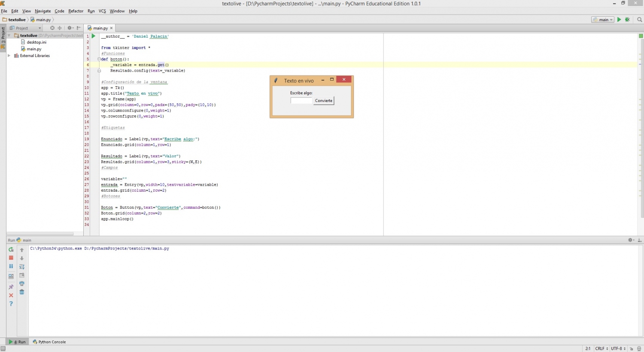Open the Code menu
The height and width of the screenshot is (352, 644).
point(60,11)
